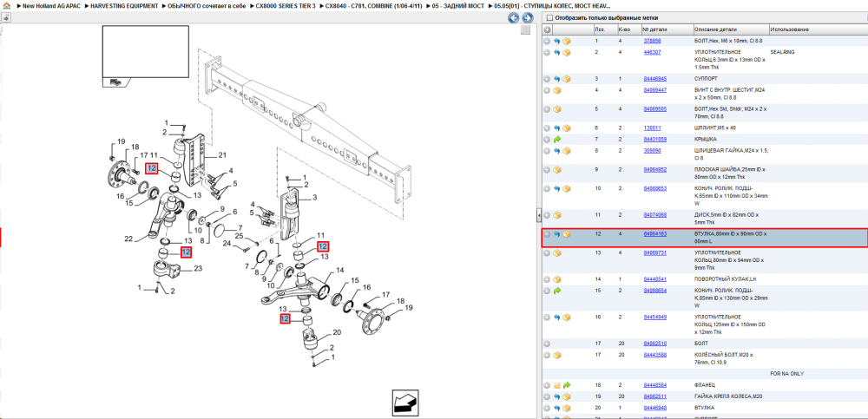Click the green arrow icon for КРЫШКА row
The image size is (868, 419).
[557, 140]
